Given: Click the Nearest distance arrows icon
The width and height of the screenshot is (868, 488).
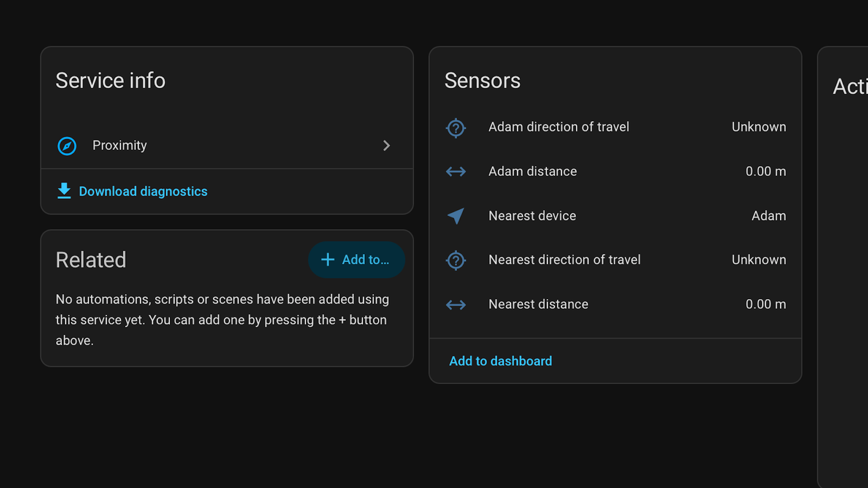Looking at the screenshot, I should tap(456, 304).
